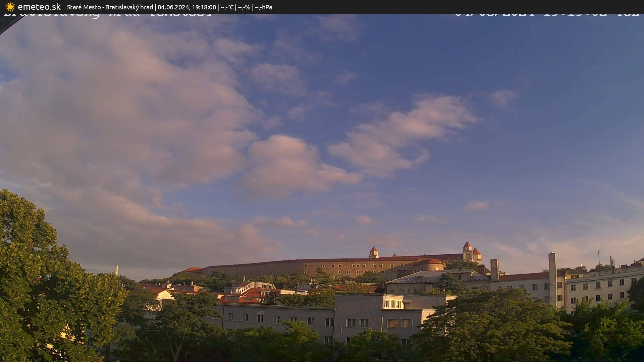Click the separator after the location name
This screenshot has height=362, width=644.
[156, 7]
